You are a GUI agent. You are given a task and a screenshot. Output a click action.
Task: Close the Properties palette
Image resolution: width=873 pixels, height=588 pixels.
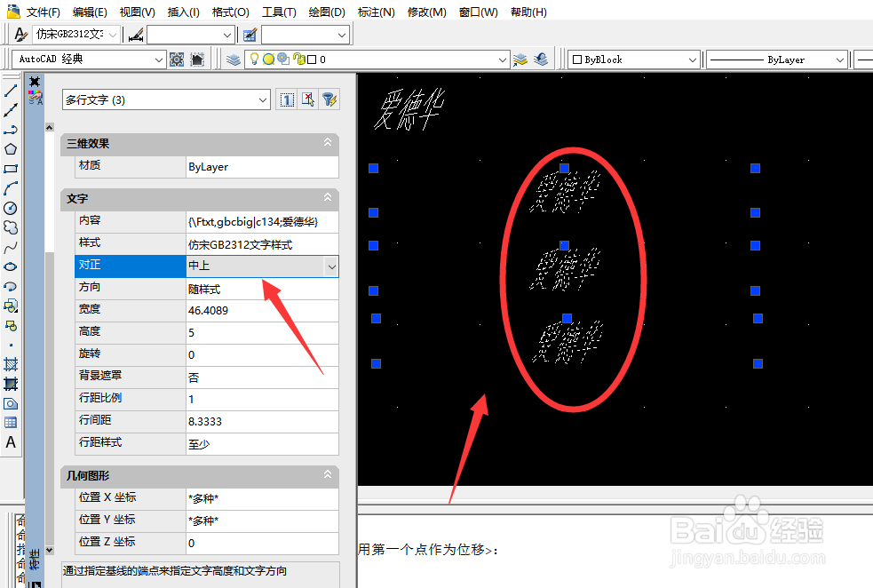point(35,82)
